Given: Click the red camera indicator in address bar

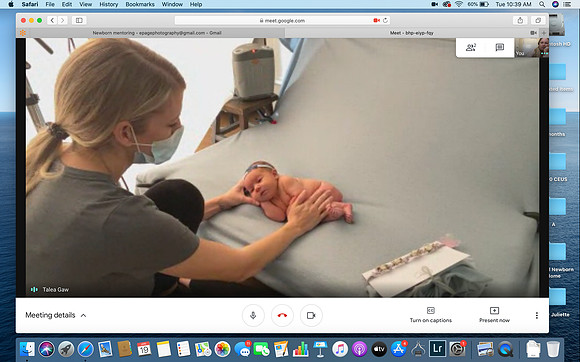Looking at the screenshot, I should [x=377, y=20].
